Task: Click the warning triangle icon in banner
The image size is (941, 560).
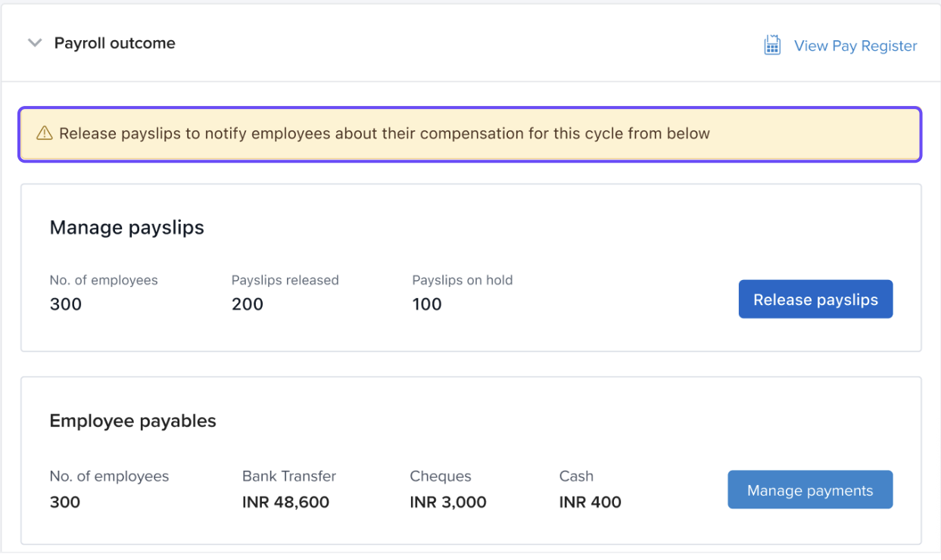Action: (45, 134)
